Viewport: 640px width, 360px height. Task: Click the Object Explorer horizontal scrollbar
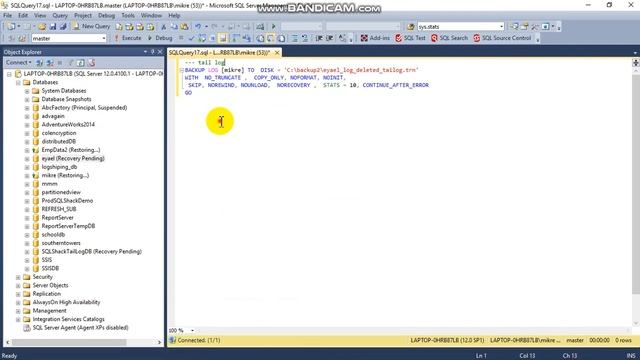pyautogui.click(x=69, y=342)
